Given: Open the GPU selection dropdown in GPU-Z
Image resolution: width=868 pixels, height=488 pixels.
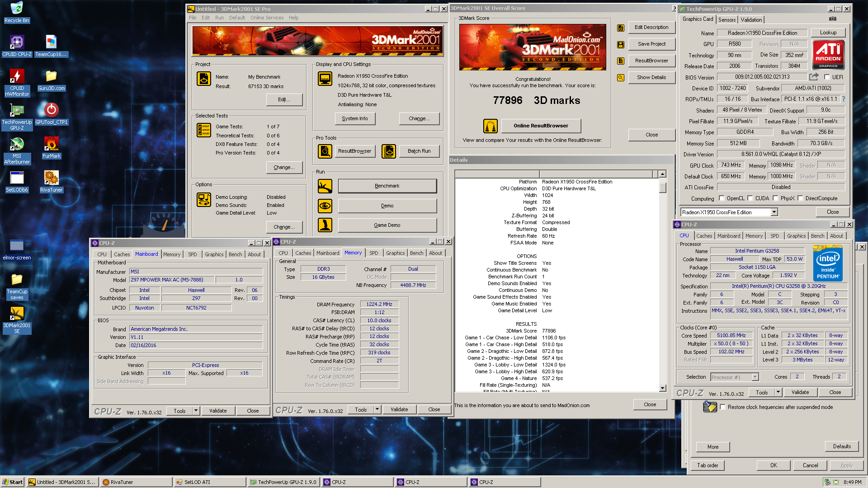Looking at the screenshot, I should (x=774, y=212).
